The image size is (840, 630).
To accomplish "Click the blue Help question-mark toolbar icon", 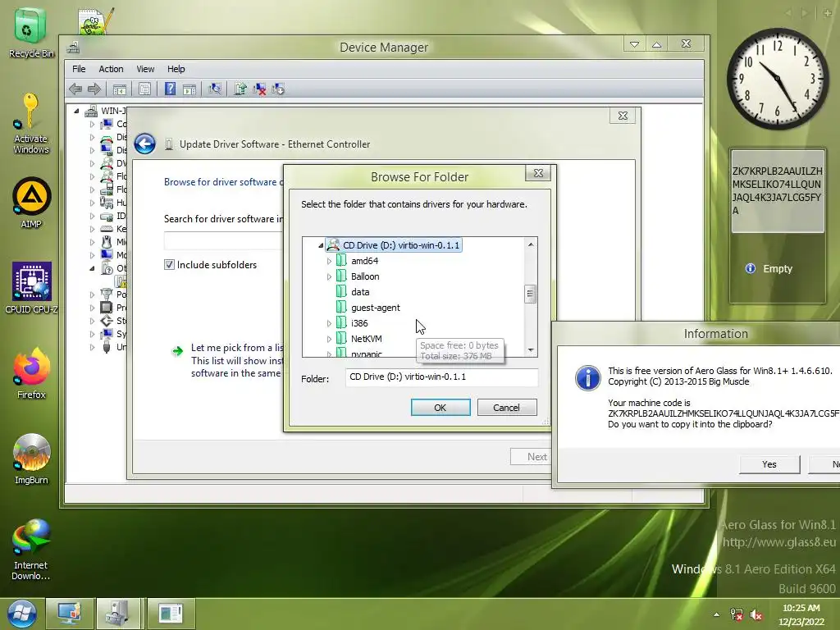I will [170, 89].
